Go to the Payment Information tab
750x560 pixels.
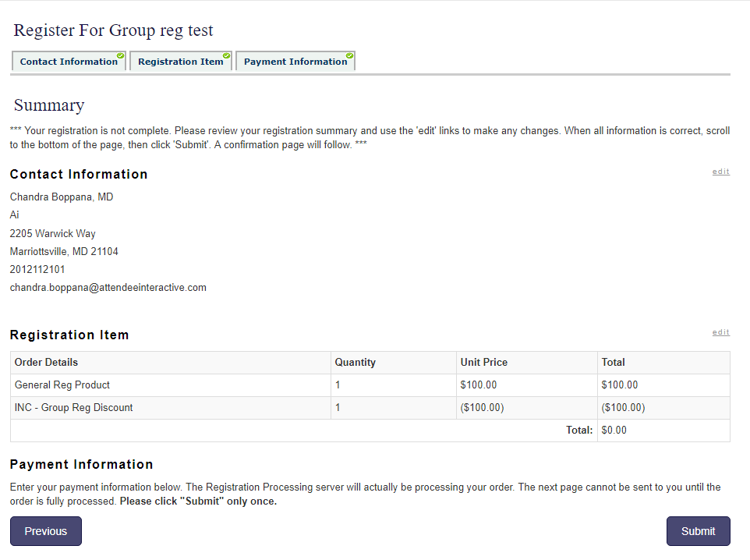click(295, 62)
